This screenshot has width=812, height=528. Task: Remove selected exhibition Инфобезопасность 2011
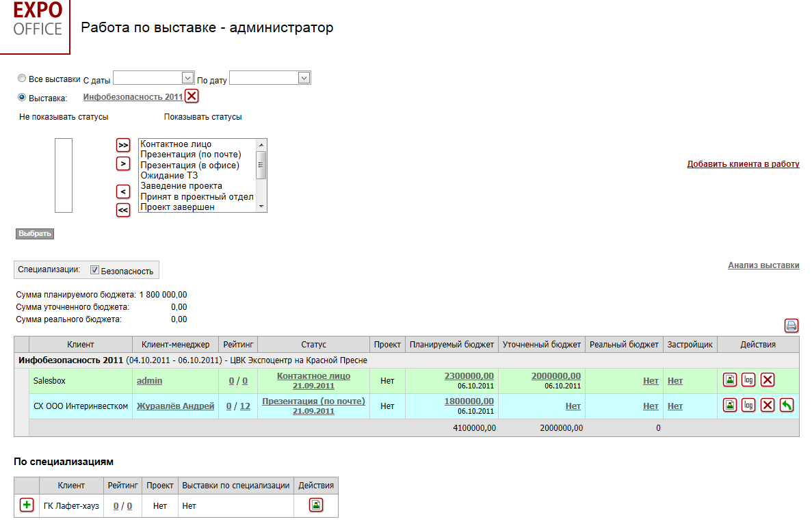192,96
